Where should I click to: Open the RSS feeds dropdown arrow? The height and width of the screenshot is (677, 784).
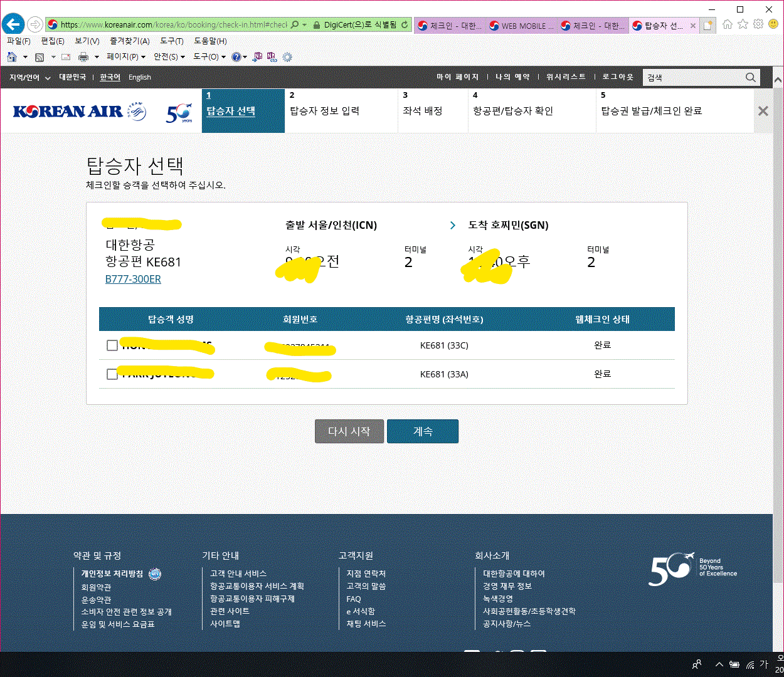point(53,57)
